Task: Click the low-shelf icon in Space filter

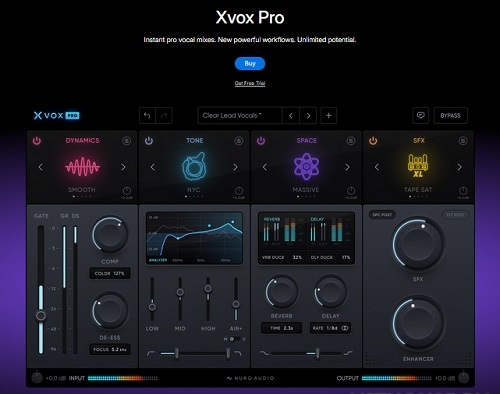Action: pos(264,353)
